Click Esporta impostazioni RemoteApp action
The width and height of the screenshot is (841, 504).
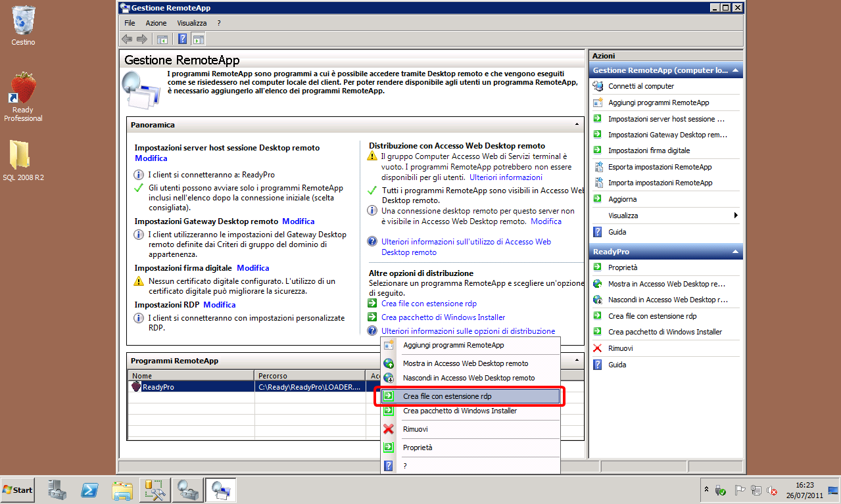tap(660, 167)
